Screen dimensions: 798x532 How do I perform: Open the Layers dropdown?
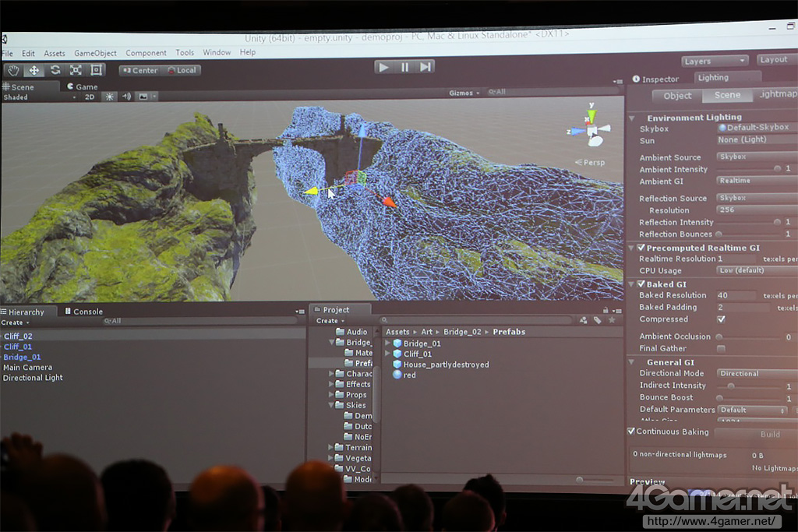click(x=715, y=61)
